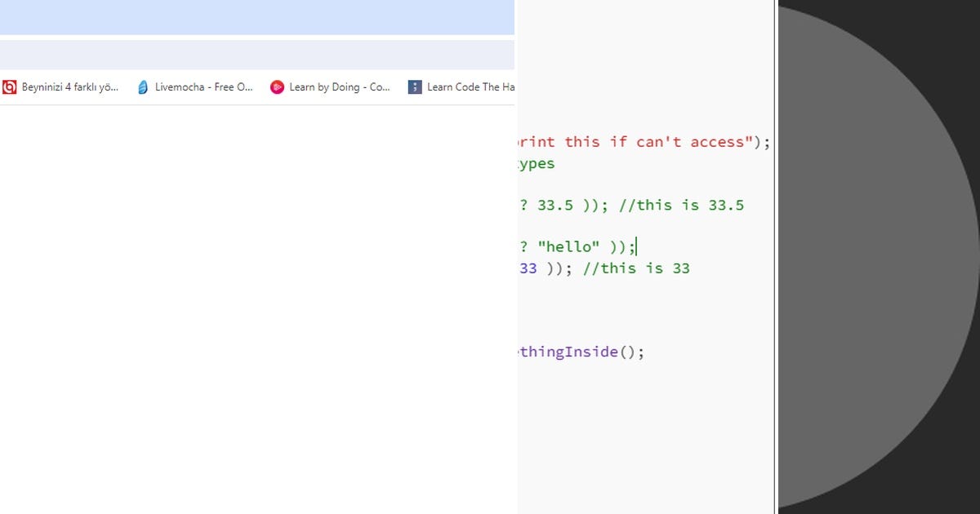Screen dimensions: 980x514
Task: Click the Learn by Doing pink play icon
Action: [277, 86]
